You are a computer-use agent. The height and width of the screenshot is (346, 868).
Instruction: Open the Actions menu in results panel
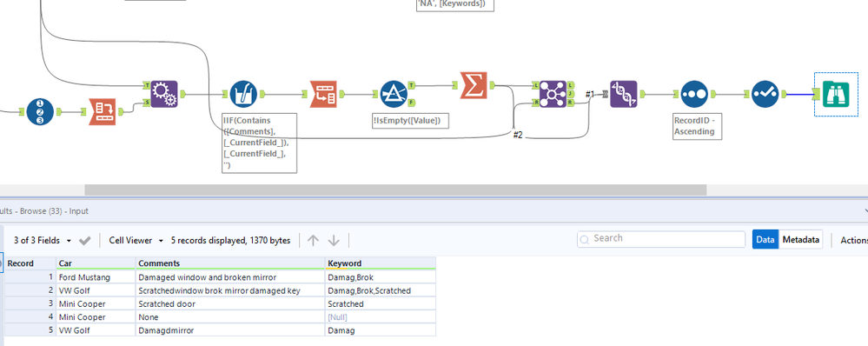point(853,240)
